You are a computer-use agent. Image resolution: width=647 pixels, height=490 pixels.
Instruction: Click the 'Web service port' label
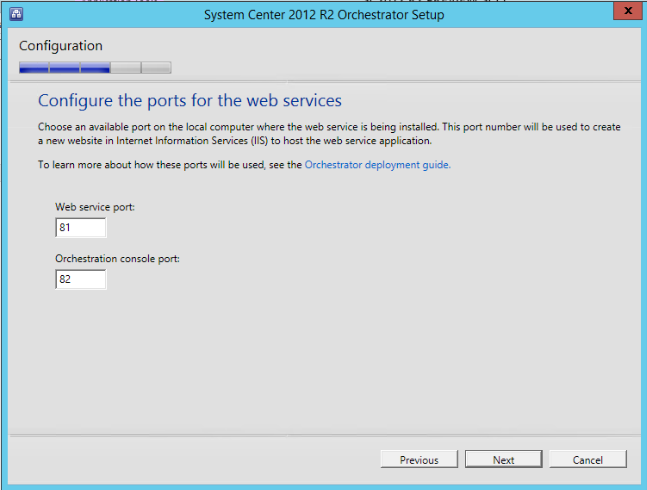click(x=95, y=207)
